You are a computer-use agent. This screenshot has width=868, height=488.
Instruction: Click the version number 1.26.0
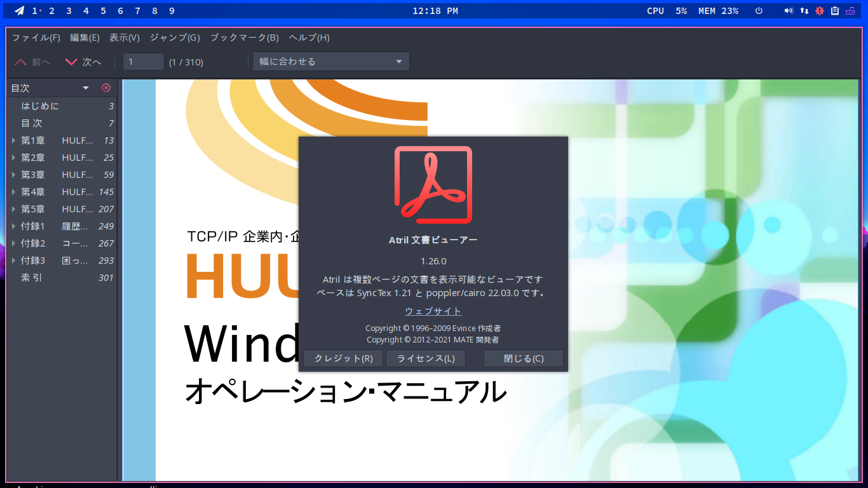click(x=433, y=261)
